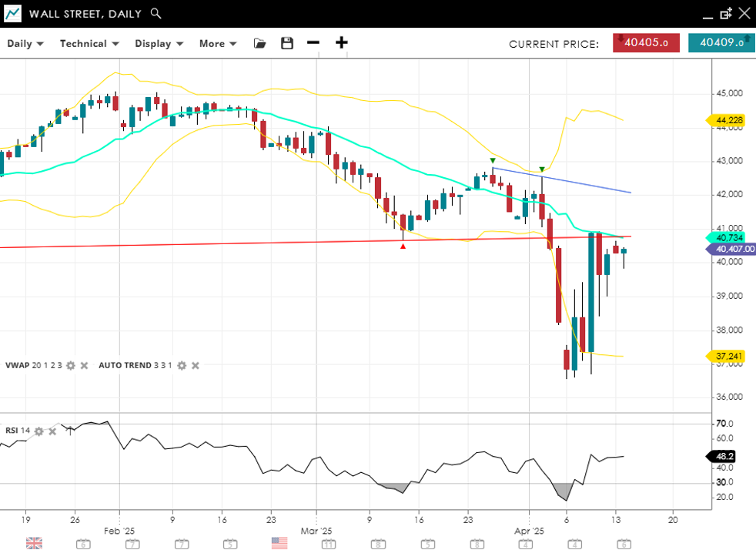Open AUTO TREND settings gear

coord(182,366)
